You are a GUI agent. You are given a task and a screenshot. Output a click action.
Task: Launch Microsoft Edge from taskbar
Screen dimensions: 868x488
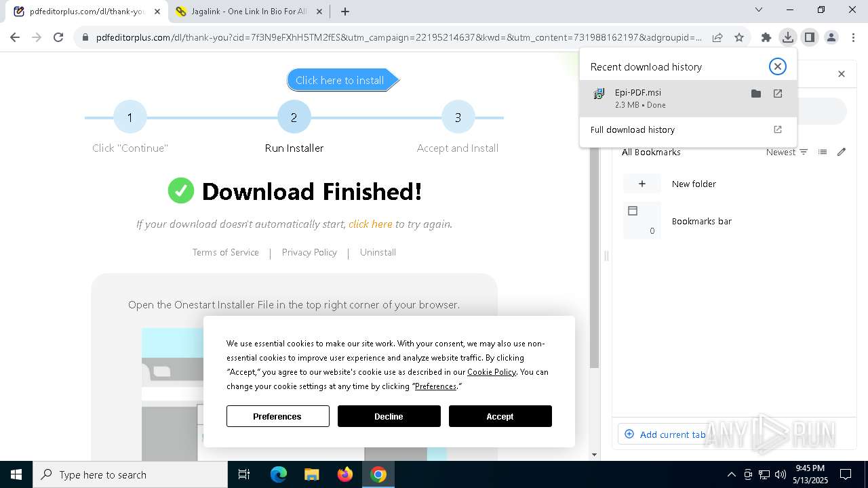point(279,474)
